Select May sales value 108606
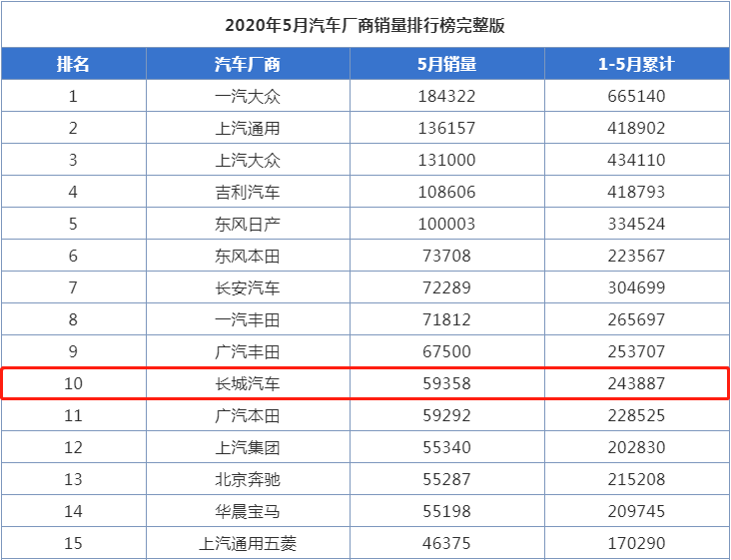 [x=447, y=192]
